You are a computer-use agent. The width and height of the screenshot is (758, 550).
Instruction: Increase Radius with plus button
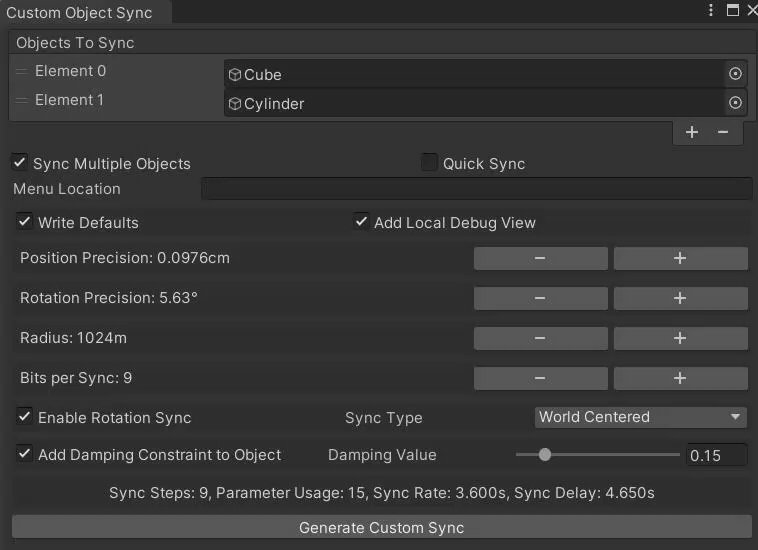(680, 338)
